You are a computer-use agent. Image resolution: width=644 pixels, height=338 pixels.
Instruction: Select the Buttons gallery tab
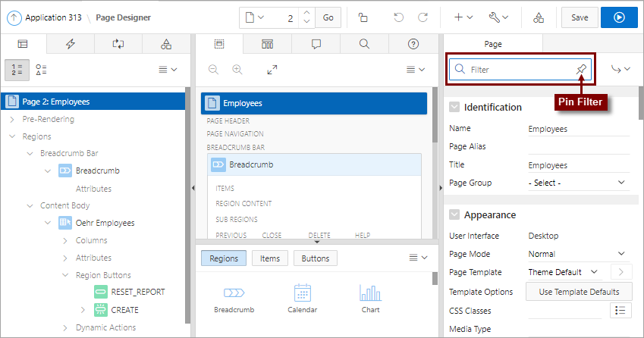point(316,258)
